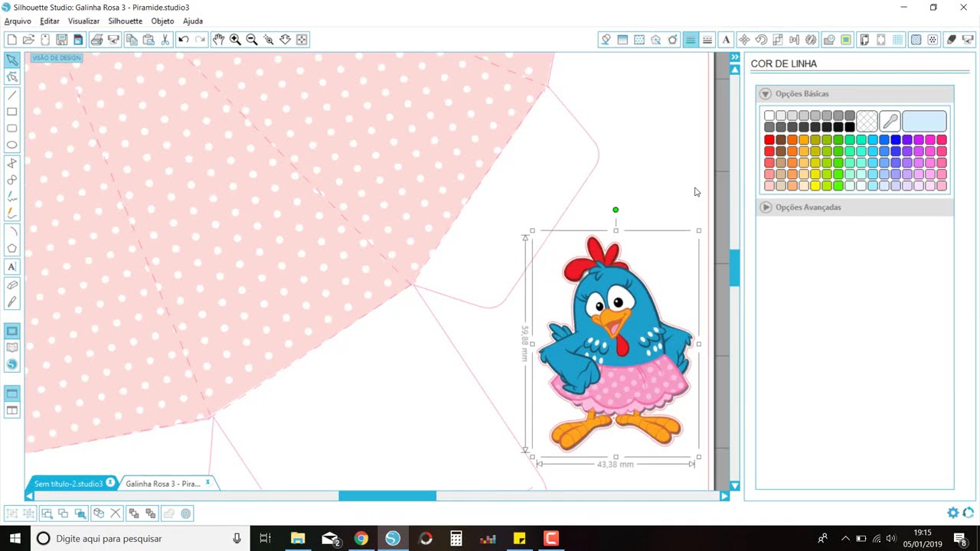Collapse the side panel with double arrows

[x=735, y=57]
